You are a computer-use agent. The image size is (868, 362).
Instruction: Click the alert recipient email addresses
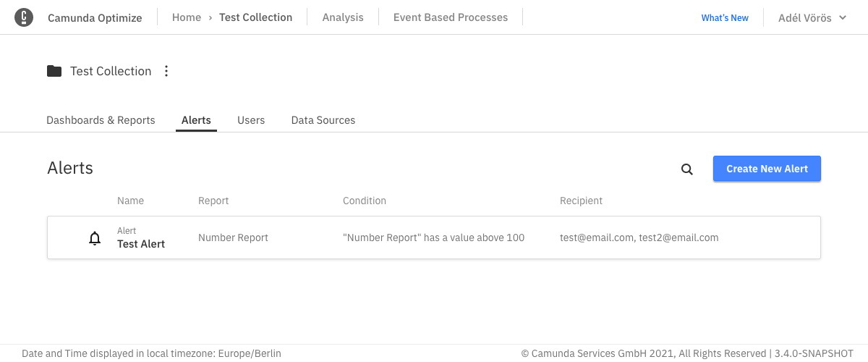click(639, 237)
